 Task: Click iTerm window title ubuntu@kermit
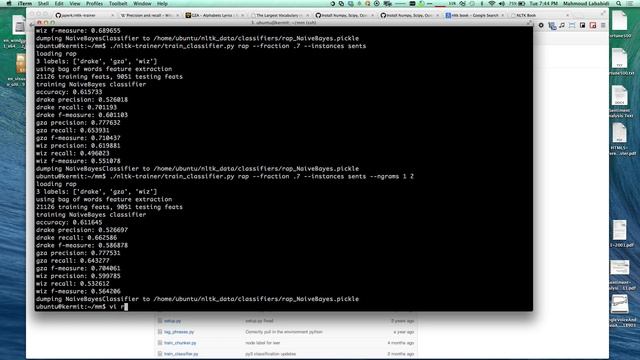click(x=284, y=23)
